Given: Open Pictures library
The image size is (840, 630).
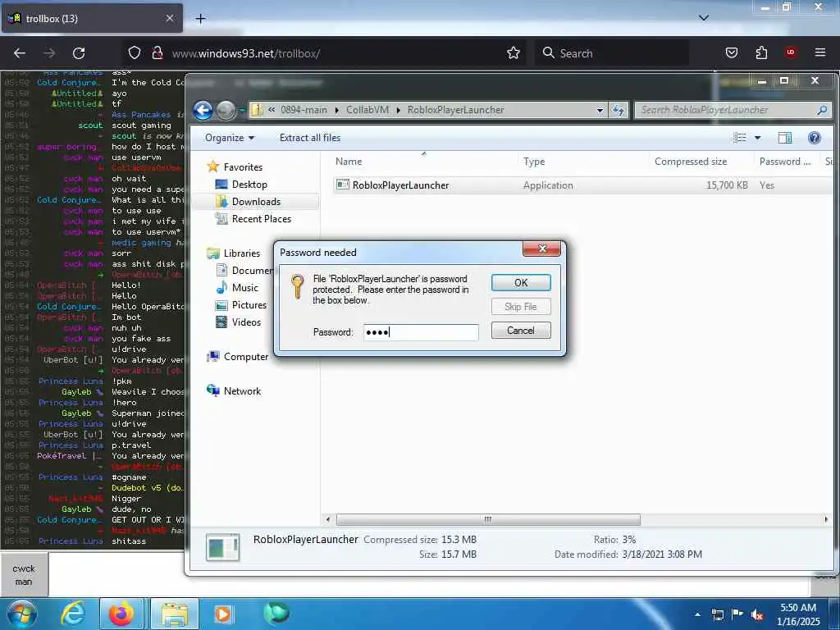Looking at the screenshot, I should [249, 305].
